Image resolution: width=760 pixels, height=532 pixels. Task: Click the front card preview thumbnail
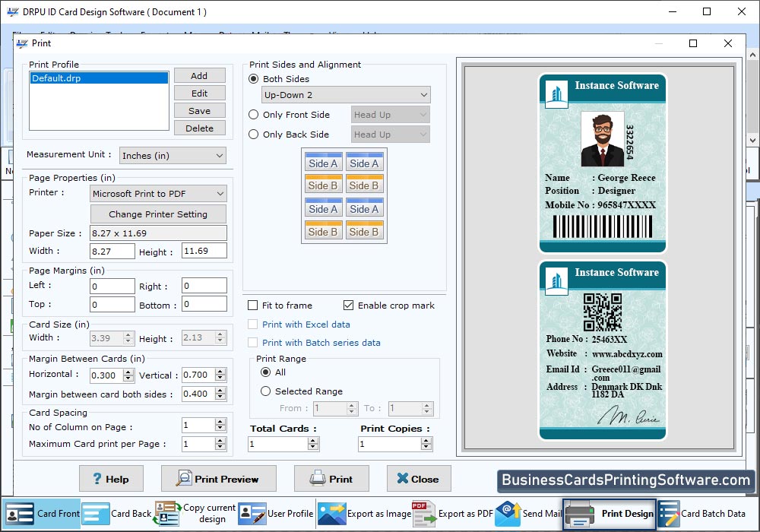pyautogui.click(x=603, y=163)
